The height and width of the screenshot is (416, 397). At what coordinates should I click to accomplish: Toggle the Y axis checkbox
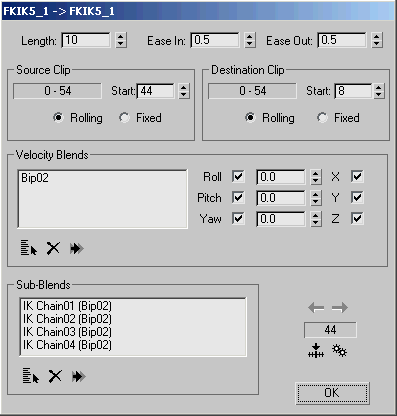coord(357,197)
